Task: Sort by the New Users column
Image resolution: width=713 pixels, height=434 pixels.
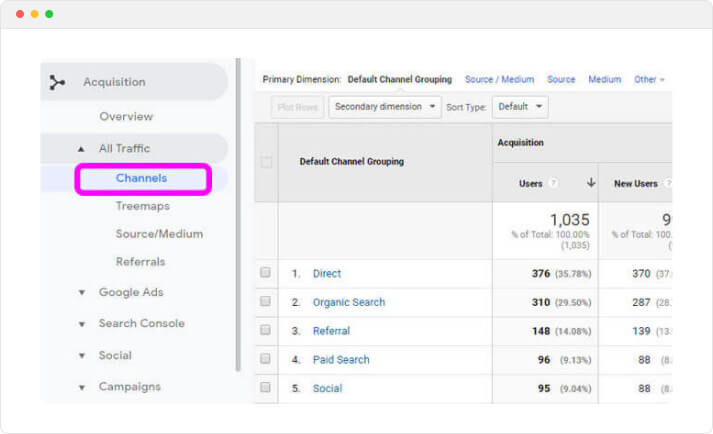Action: click(636, 183)
